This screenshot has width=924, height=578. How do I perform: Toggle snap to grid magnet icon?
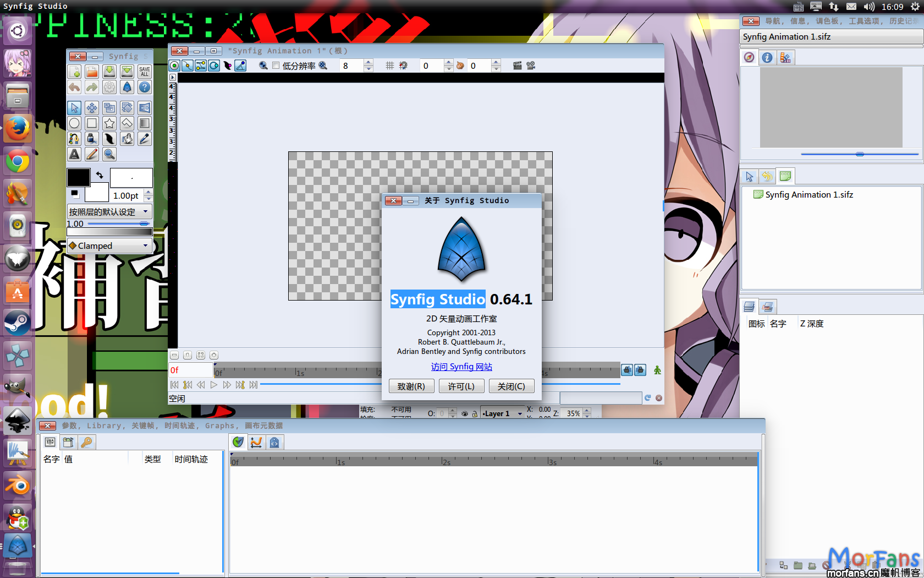point(403,66)
